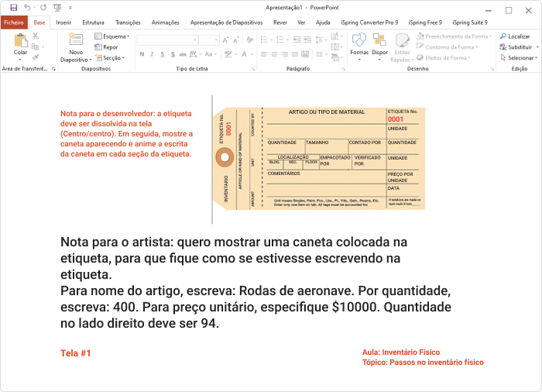Image resolution: width=542 pixels, height=392 pixels.
Task: Open the font name combo box
Action: (168, 40)
